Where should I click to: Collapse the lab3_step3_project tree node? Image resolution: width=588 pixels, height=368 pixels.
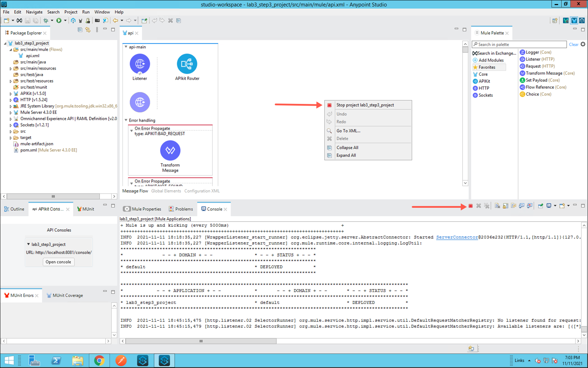[x=5, y=43]
